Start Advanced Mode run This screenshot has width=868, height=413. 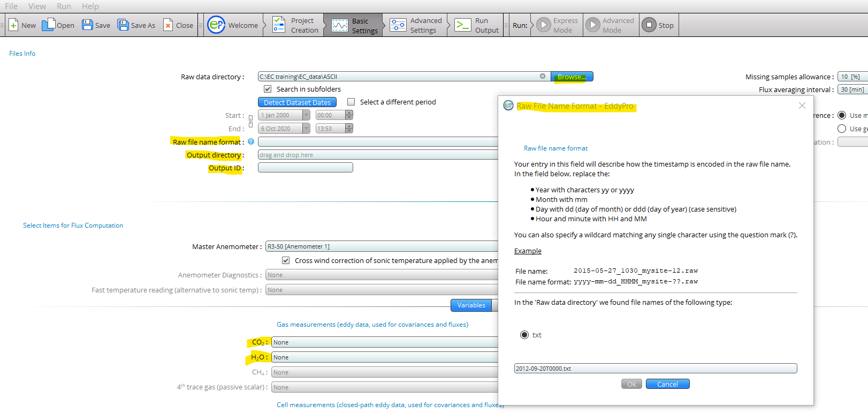[x=610, y=25]
